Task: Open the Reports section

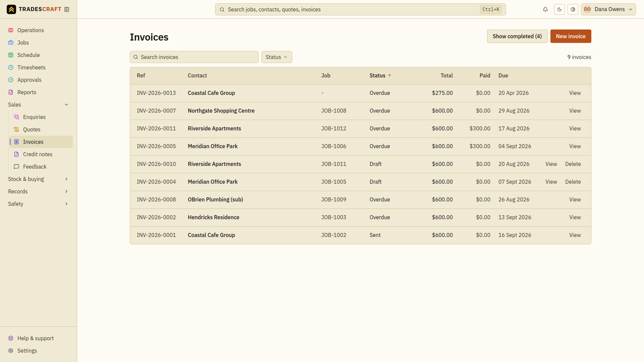Action: click(x=39, y=92)
